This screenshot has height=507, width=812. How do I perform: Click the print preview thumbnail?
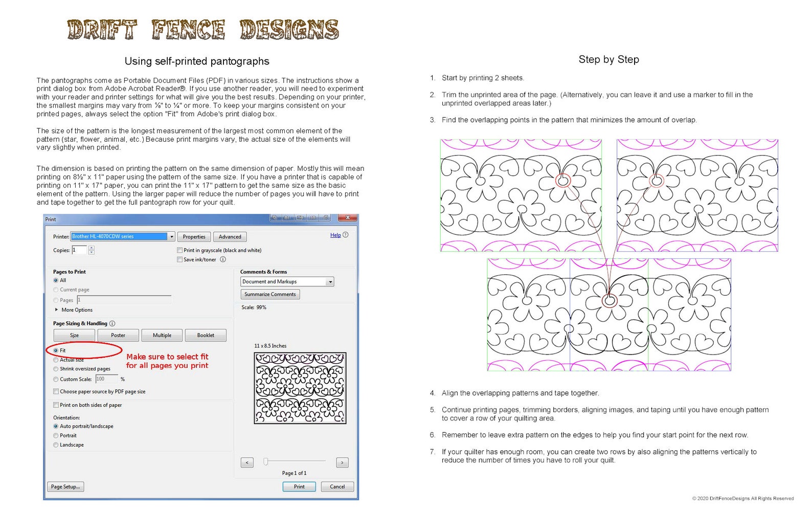coord(300,388)
